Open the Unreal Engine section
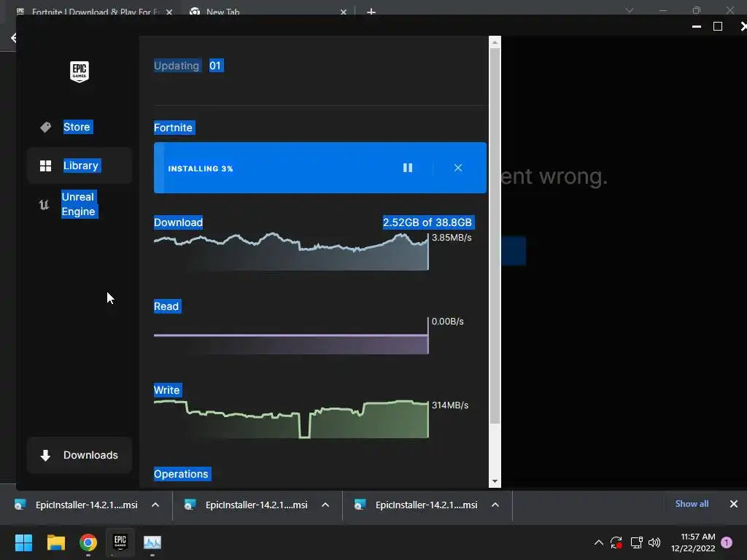The image size is (747, 560). coord(79,204)
